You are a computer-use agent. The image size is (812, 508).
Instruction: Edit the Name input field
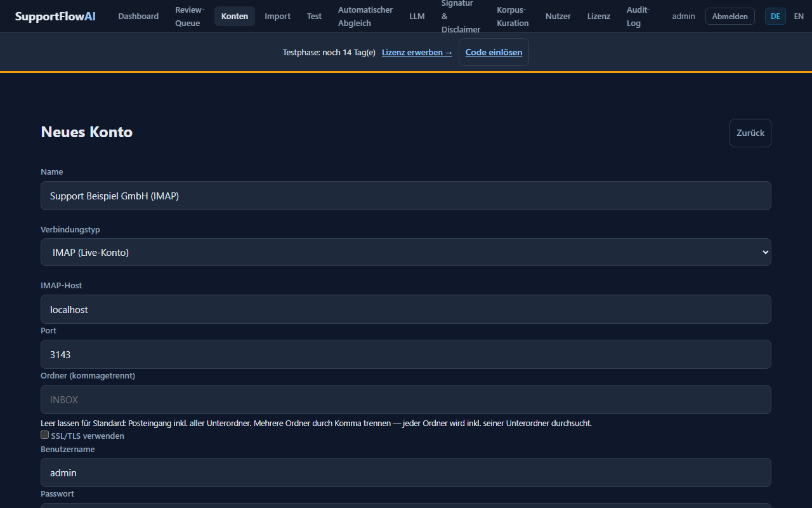point(406,196)
